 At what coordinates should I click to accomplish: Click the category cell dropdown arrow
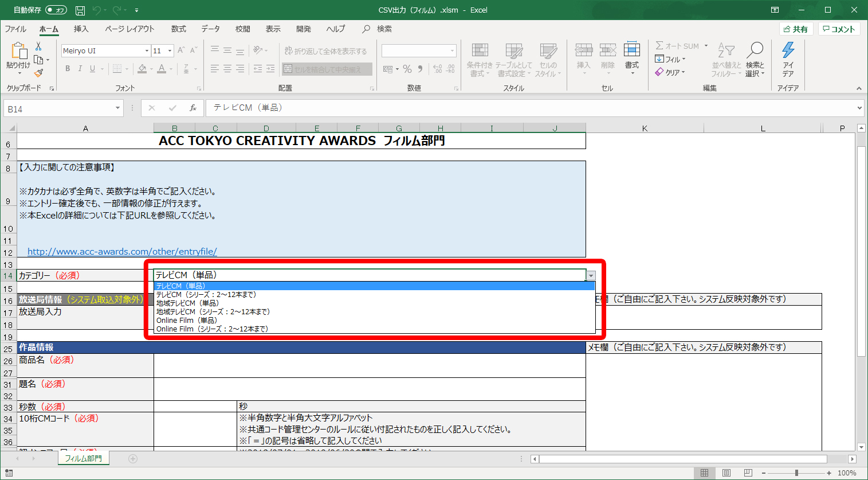click(591, 276)
